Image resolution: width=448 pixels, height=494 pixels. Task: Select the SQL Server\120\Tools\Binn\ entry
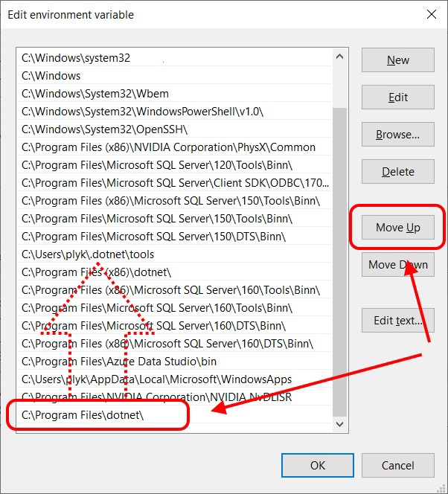click(x=175, y=164)
